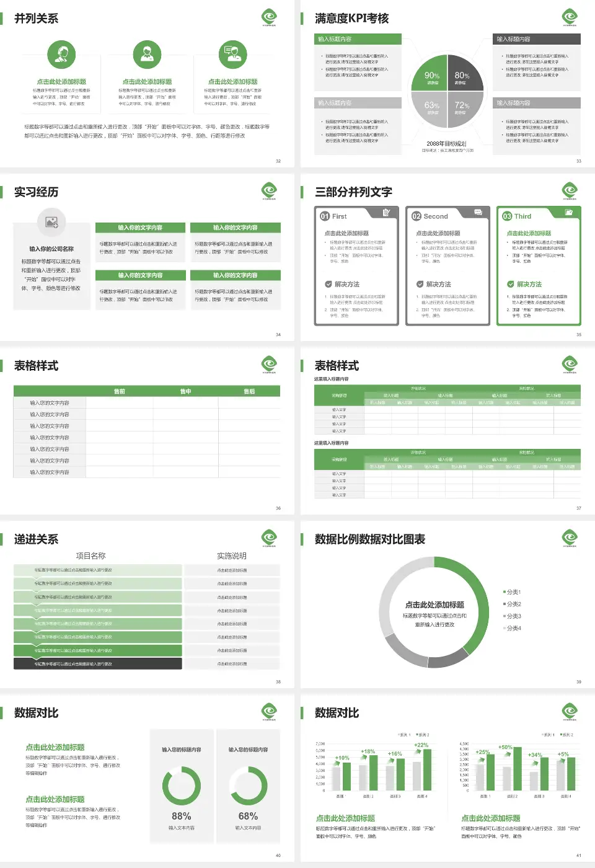Image resolution: width=595 pixels, height=868 pixels.
Task: Click the green logo on 满意度KPI考核 slide
Action: [x=569, y=17]
